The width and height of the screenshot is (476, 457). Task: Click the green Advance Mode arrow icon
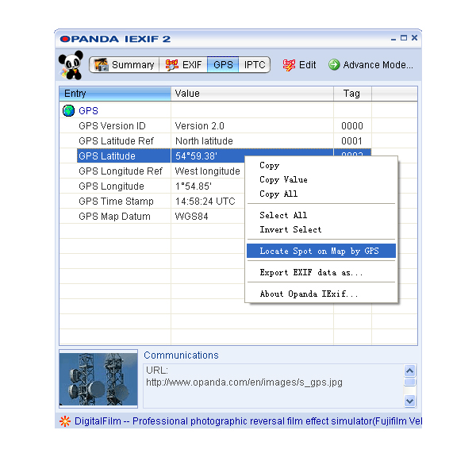coord(334,65)
